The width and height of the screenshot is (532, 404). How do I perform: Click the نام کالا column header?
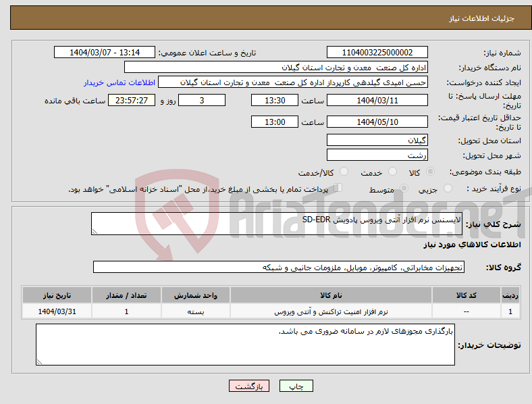click(x=331, y=295)
